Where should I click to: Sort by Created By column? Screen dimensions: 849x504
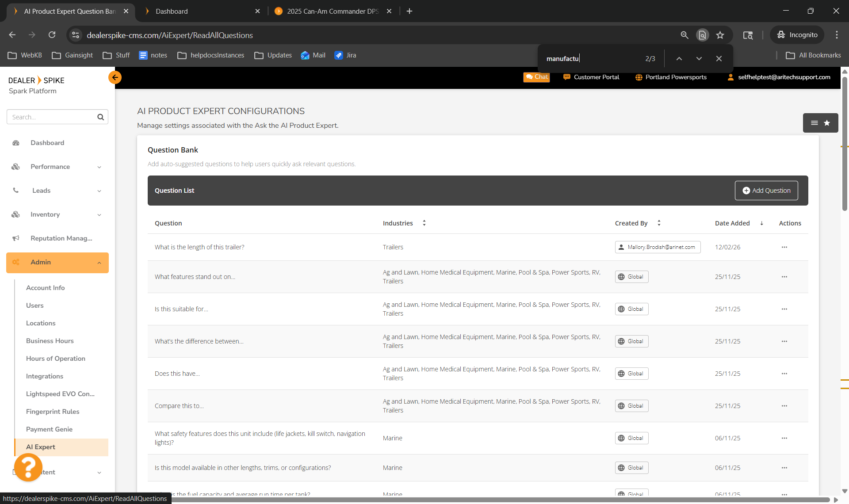(658, 223)
